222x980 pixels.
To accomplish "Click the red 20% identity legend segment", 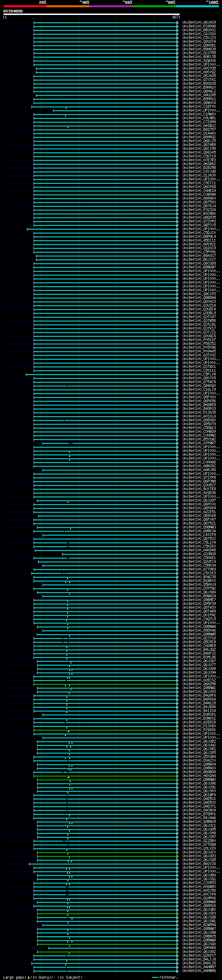I will 25,6.
